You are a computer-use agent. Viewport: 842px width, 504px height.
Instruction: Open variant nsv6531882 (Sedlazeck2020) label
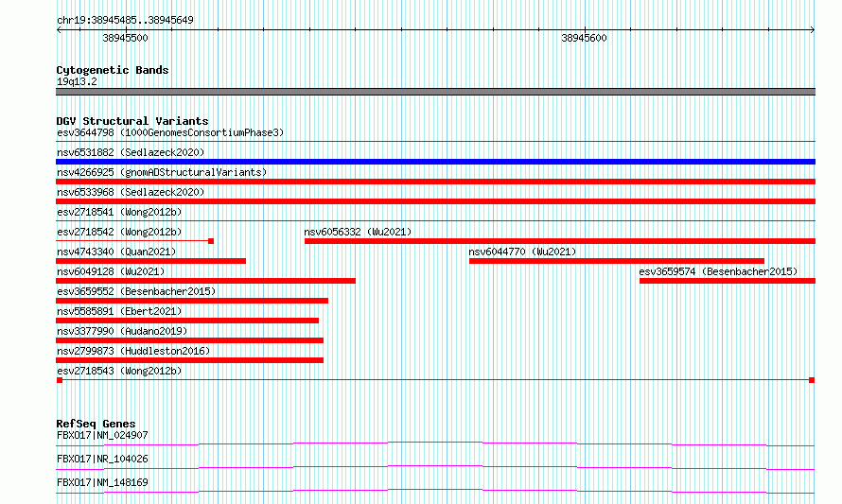pos(131,152)
